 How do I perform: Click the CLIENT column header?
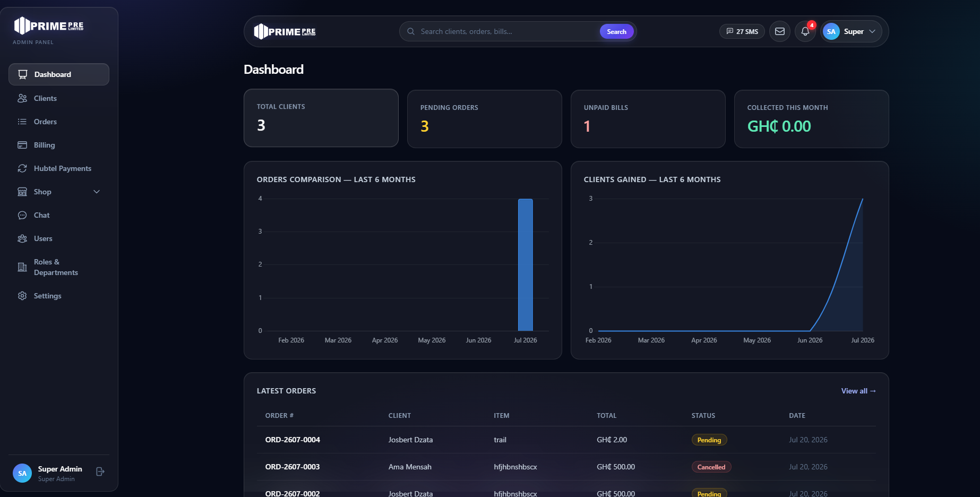click(x=400, y=416)
